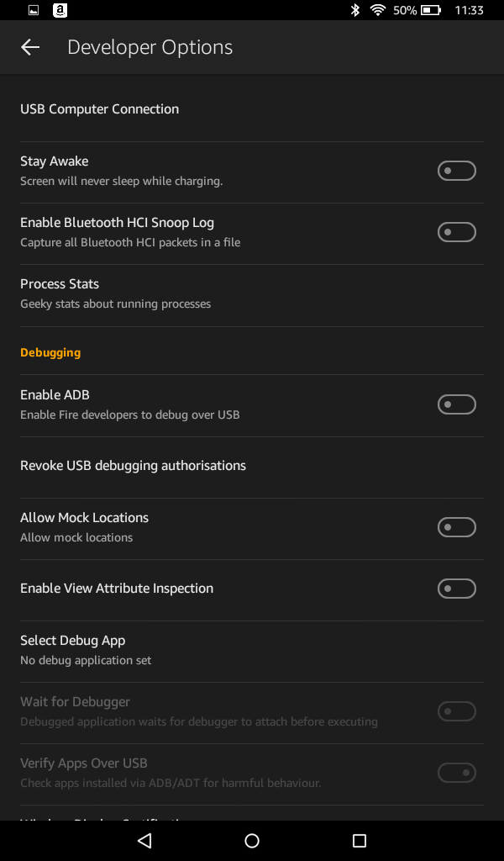
Task: Enable ADB debugging over USB
Action: click(456, 404)
